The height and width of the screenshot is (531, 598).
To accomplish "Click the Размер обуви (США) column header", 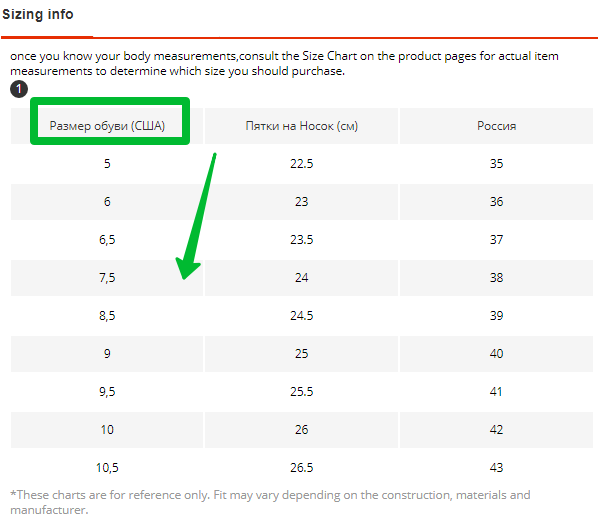I will 107,126.
